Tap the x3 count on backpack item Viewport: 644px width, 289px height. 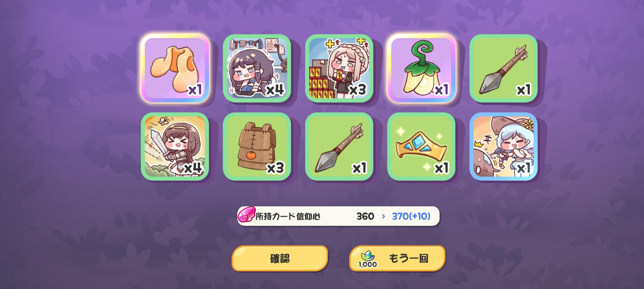click(x=275, y=168)
